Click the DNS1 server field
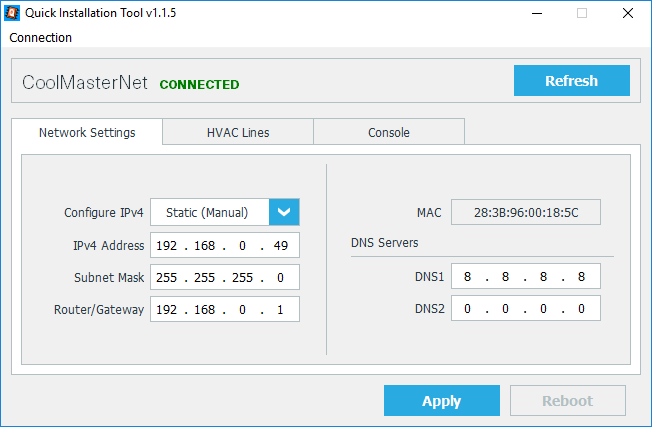The width and height of the screenshot is (652, 427). (525, 276)
